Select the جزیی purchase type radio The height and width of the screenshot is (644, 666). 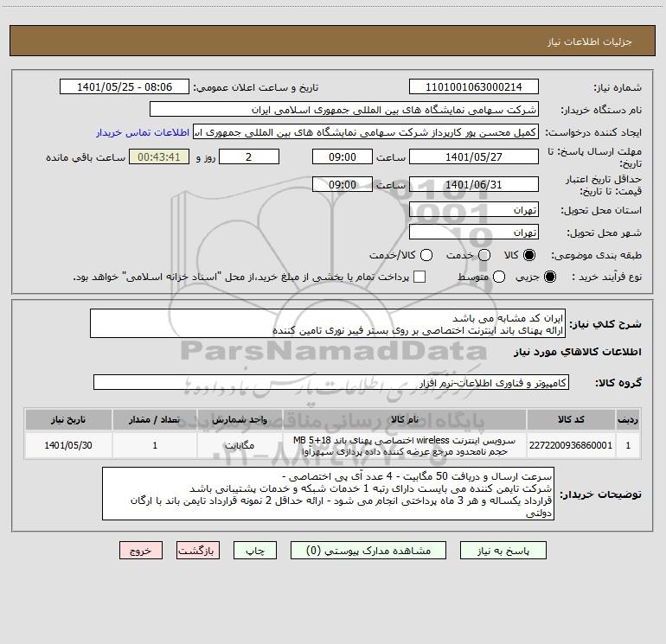click(x=549, y=277)
